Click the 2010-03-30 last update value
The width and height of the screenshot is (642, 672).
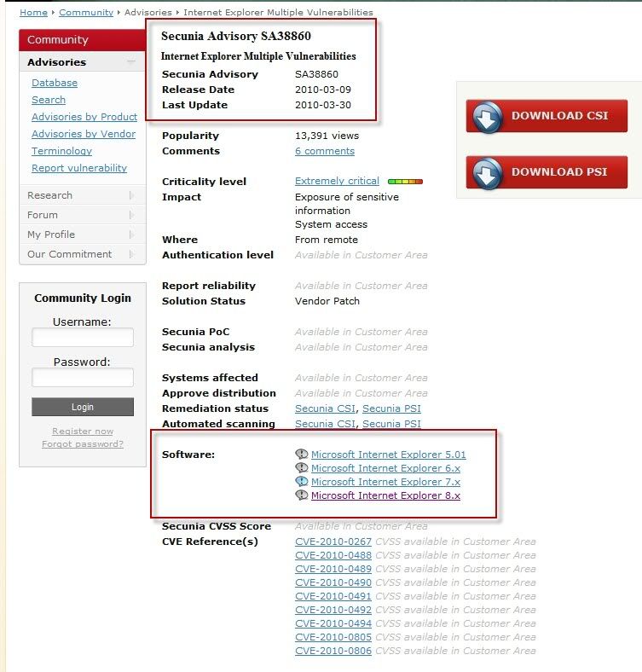(x=323, y=105)
